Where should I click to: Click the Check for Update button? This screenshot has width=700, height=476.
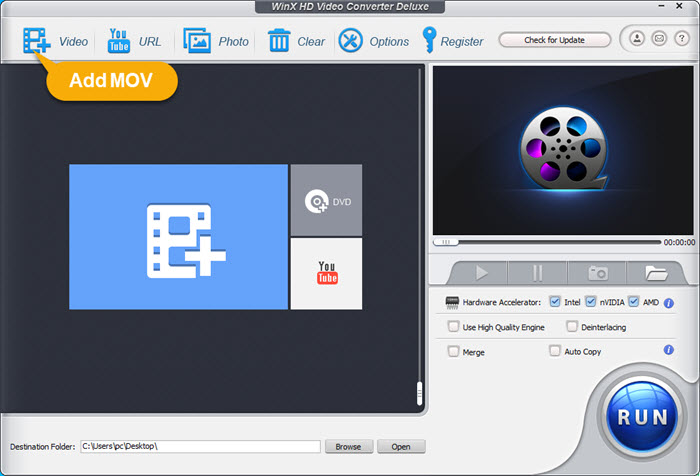click(x=554, y=40)
